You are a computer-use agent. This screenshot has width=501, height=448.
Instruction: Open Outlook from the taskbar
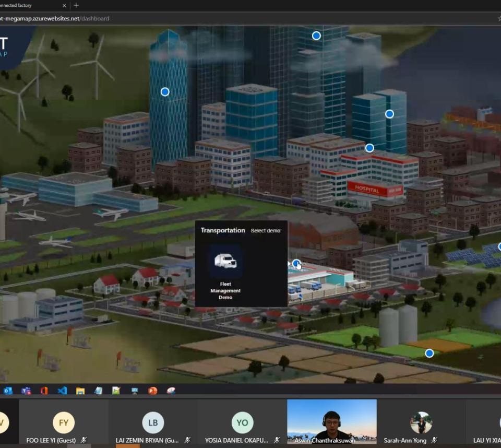pos(8,391)
